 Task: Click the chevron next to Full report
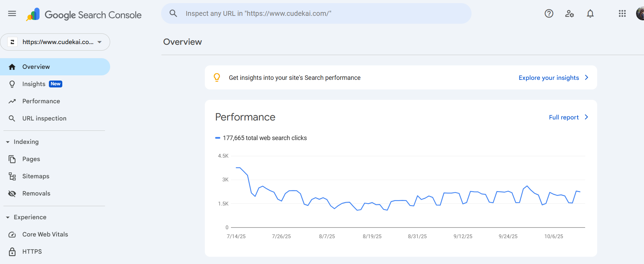[587, 117]
